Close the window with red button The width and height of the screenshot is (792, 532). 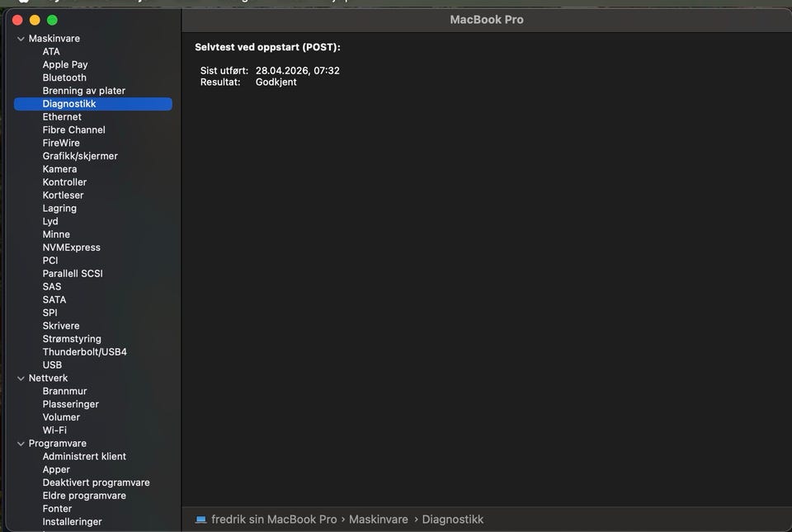(17, 20)
